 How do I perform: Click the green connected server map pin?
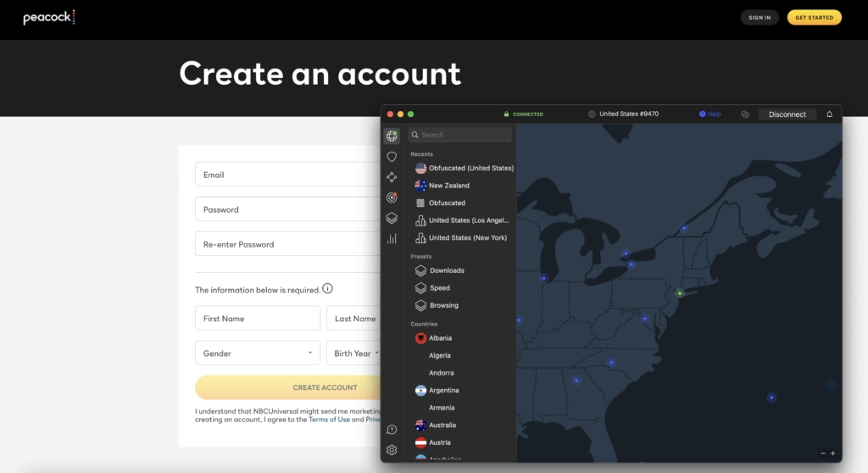680,293
